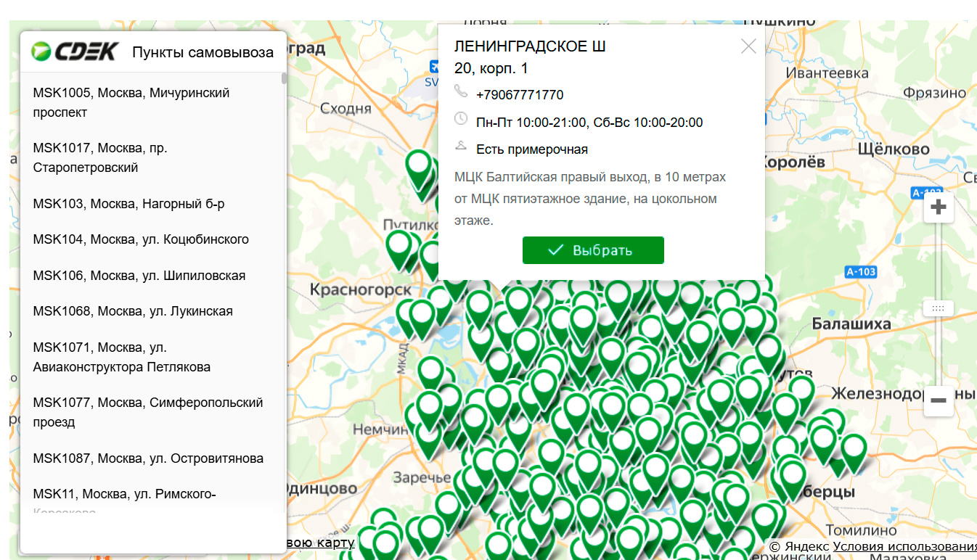Pick MSK106 ул. Шипиловская in the list
The height and width of the screenshot is (560, 977).
pyautogui.click(x=139, y=276)
